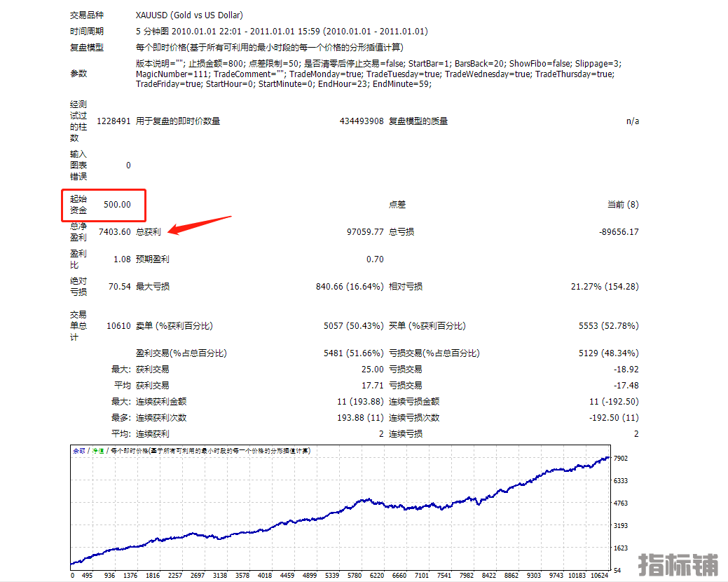Click the blue 余额 legend label in chart
Image resolution: width=728 pixels, height=582 pixels.
click(78, 451)
